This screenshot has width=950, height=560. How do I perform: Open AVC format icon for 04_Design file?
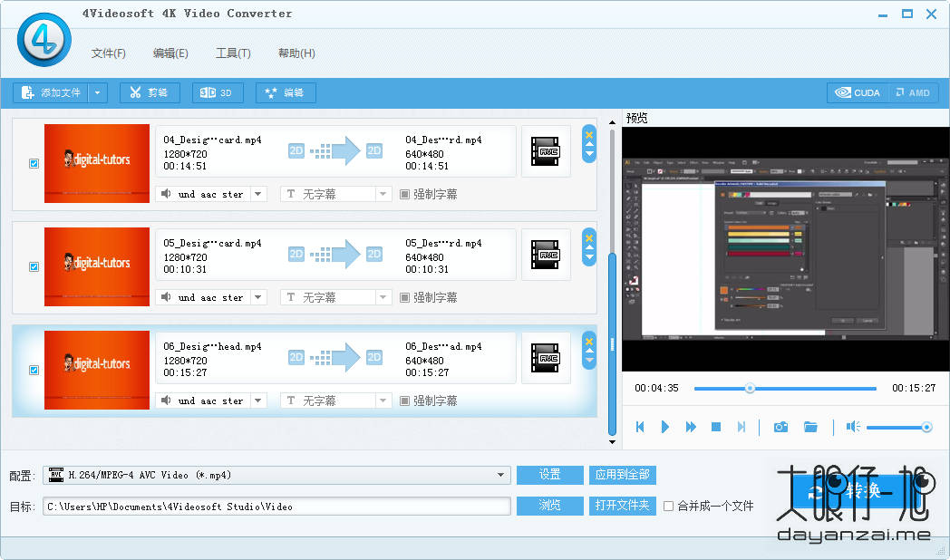tap(546, 151)
